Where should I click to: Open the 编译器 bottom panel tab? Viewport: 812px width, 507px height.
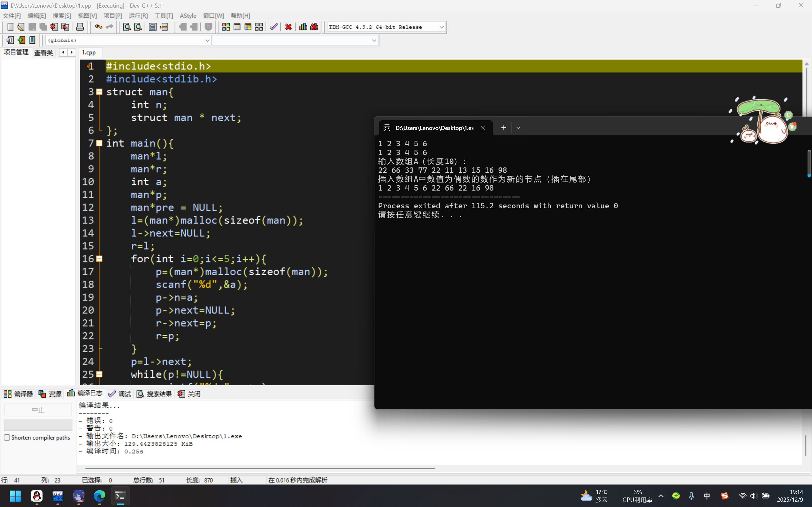18,394
